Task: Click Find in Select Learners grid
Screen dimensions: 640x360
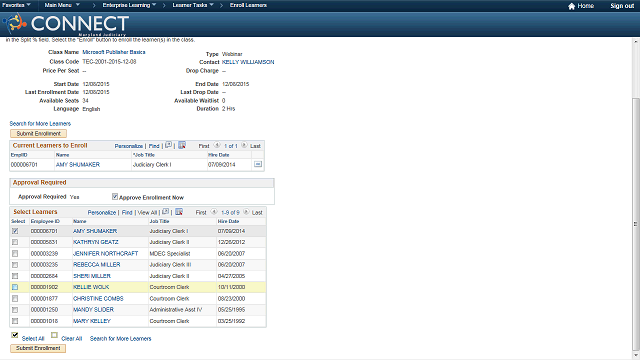Action: (x=127, y=212)
